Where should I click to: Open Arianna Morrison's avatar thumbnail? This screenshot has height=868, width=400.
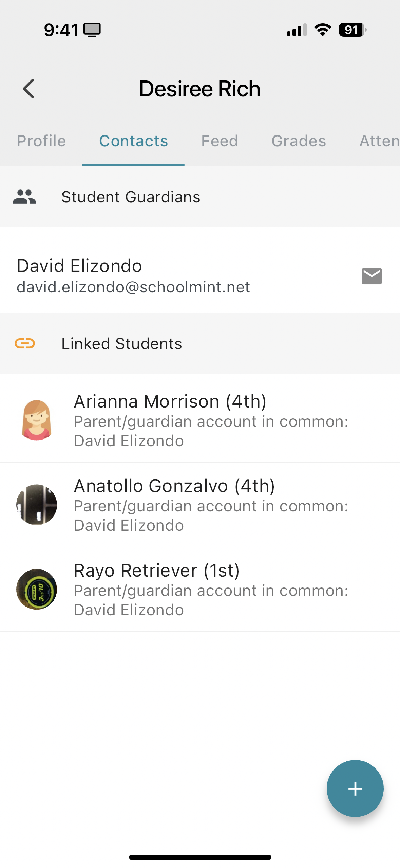[37, 420]
